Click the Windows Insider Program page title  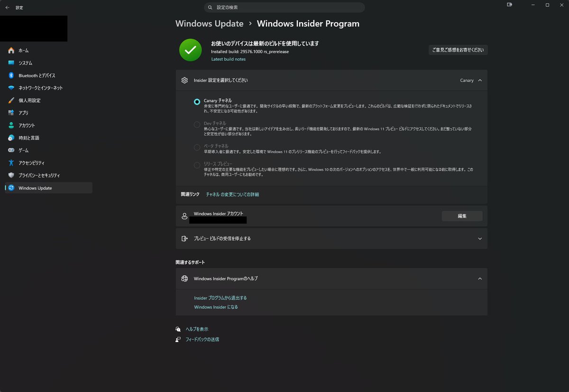[308, 24]
